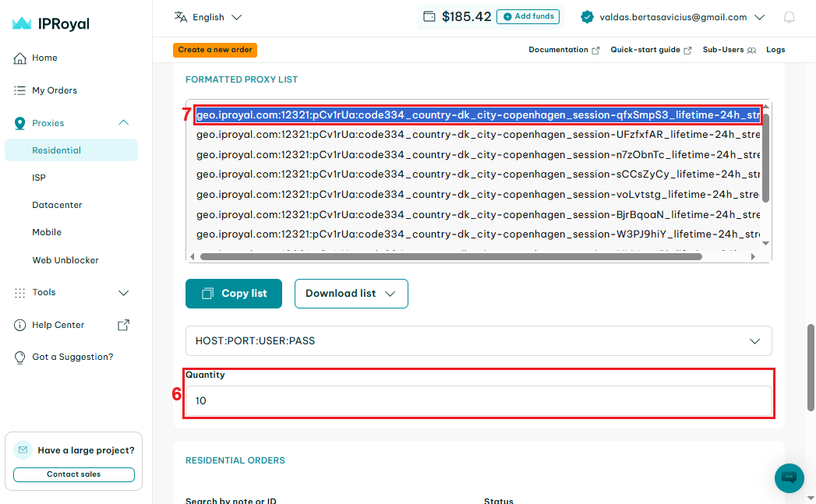Click the Help Center info icon
Screen dimensions: 816x504
pos(19,325)
